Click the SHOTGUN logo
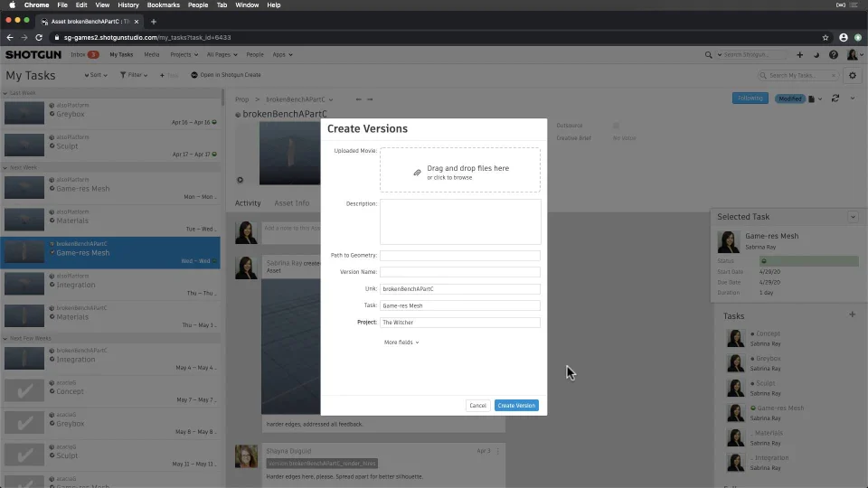Viewport: 868px width, 488px height. point(33,55)
